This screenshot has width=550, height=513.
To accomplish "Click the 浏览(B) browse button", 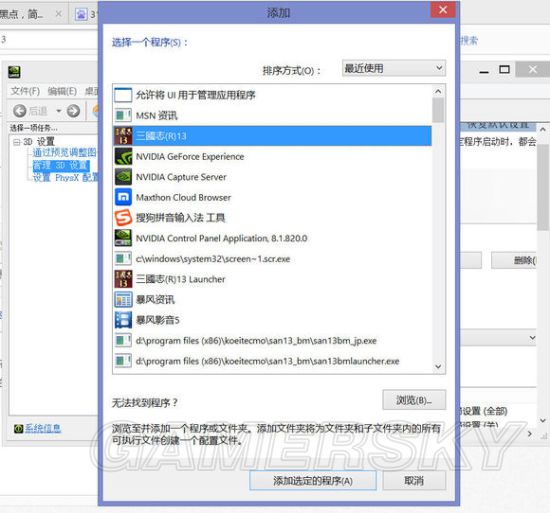I will [x=414, y=400].
